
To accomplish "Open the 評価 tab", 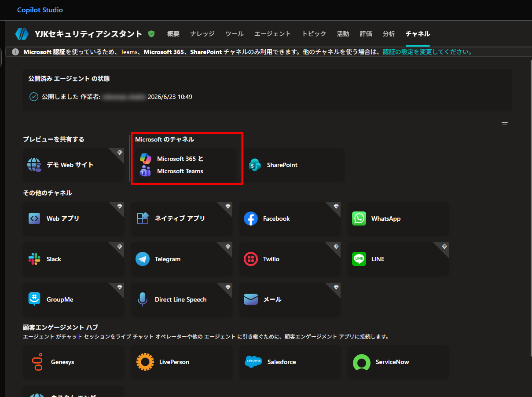I will [366, 34].
